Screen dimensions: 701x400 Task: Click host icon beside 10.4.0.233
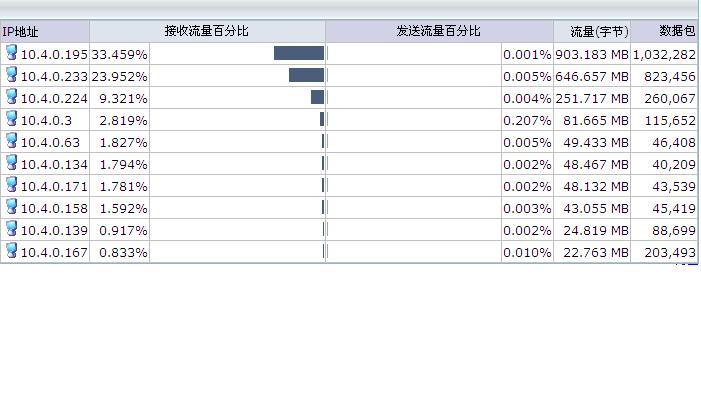click(12, 74)
